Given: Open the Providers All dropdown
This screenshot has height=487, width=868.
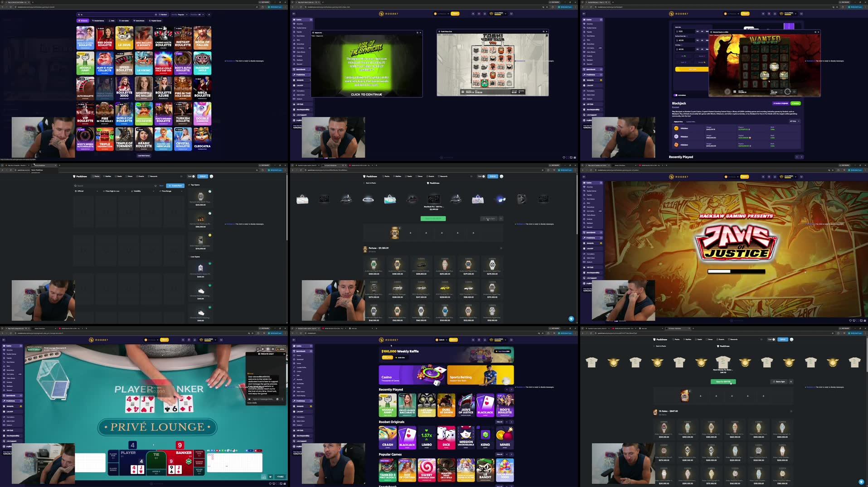Looking at the screenshot, I should 198,14.
